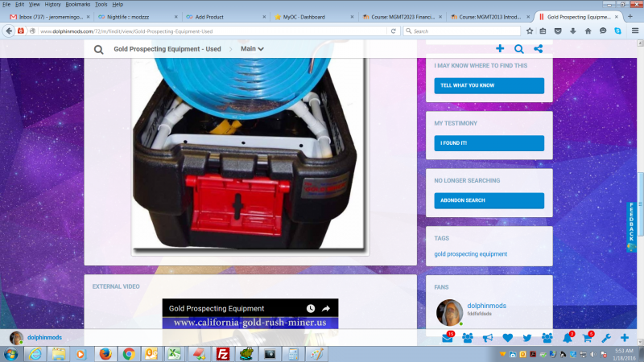Click the ABONDON SEARCH button
The width and height of the screenshot is (644, 362).
(489, 200)
